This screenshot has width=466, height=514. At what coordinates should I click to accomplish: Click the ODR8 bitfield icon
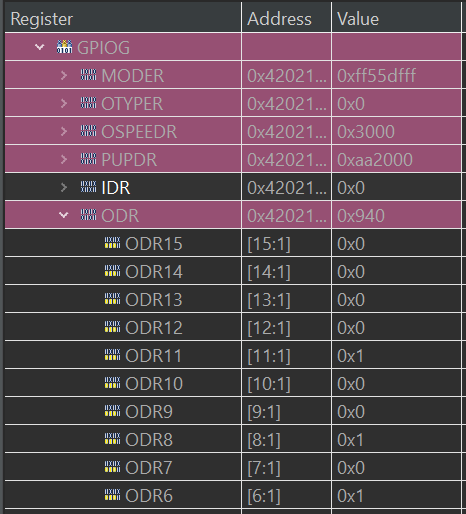coord(112,439)
